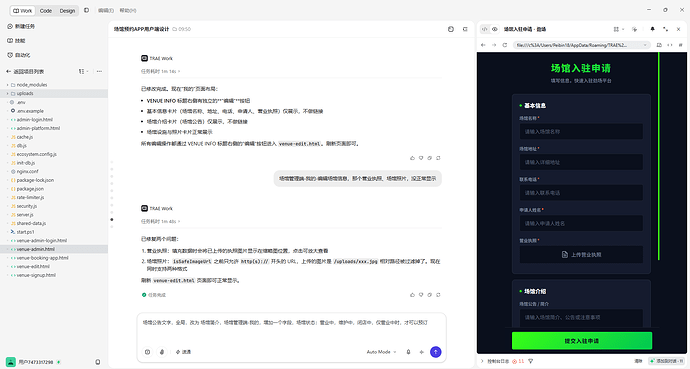Click thumbs-down on the second TRAE response
The height and width of the screenshot is (369, 690).
click(421, 295)
